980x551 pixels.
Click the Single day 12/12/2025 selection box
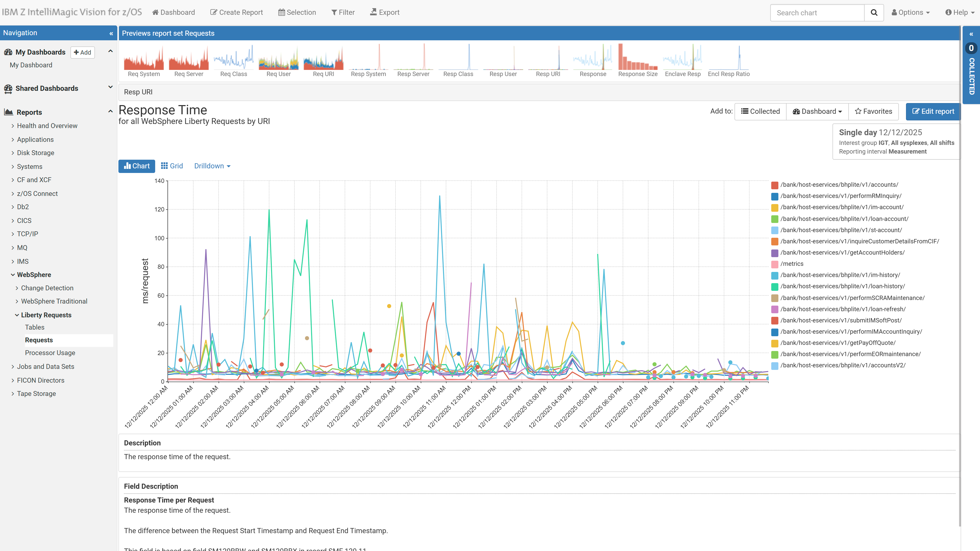pos(896,142)
